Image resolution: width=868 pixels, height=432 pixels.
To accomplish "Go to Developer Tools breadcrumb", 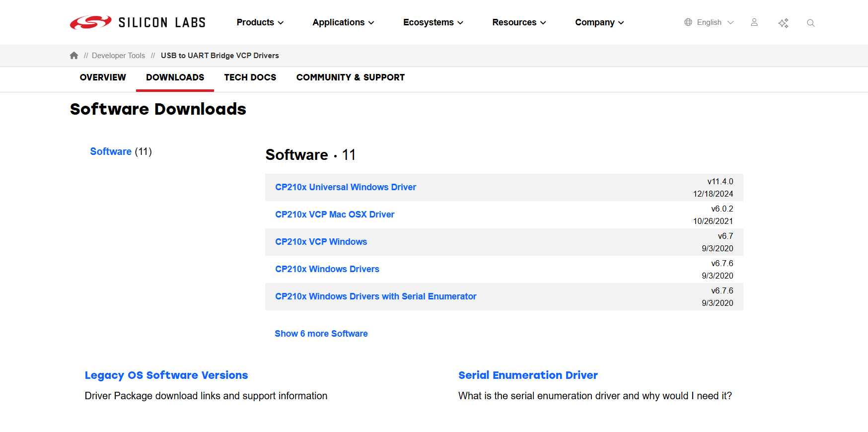I will click(x=118, y=56).
